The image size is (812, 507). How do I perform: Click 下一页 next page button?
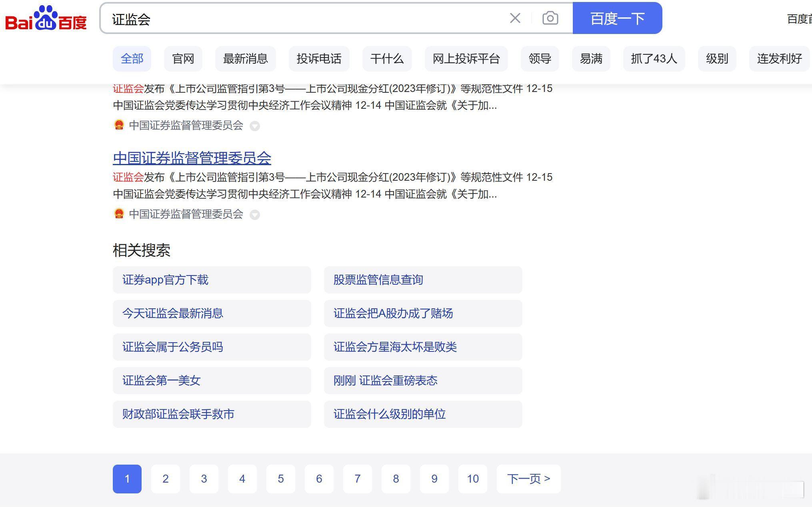529,479
